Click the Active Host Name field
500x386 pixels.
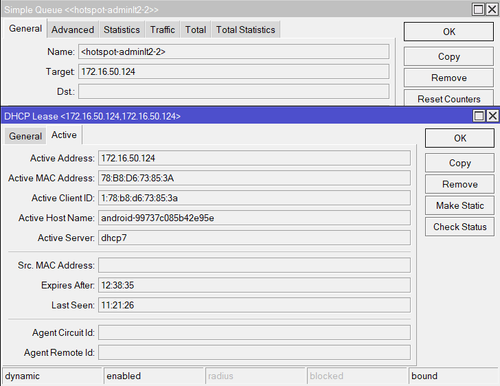254,218
